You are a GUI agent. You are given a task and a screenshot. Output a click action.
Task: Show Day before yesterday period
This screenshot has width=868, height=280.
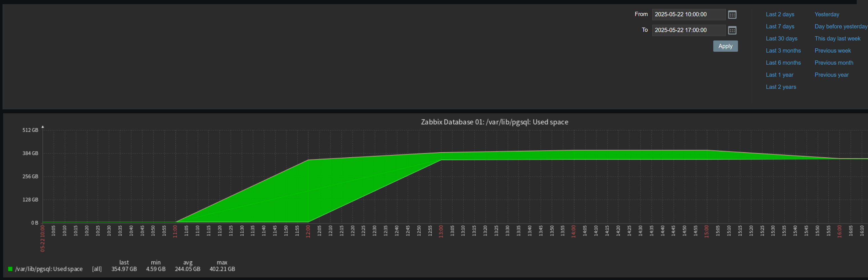pos(840,27)
